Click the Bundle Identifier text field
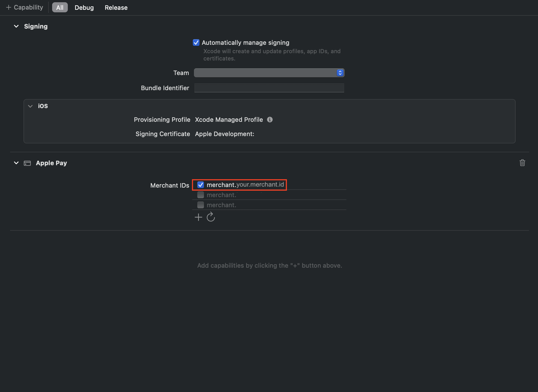538x392 pixels. pyautogui.click(x=269, y=88)
